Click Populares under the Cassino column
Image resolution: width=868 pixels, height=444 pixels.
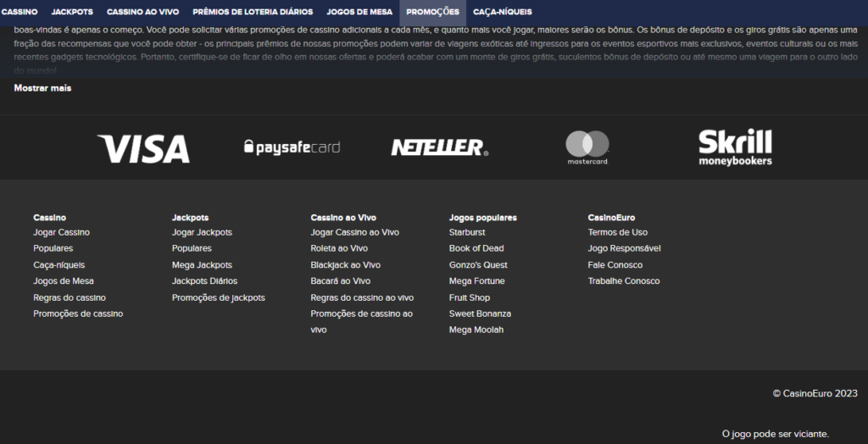pyautogui.click(x=53, y=248)
